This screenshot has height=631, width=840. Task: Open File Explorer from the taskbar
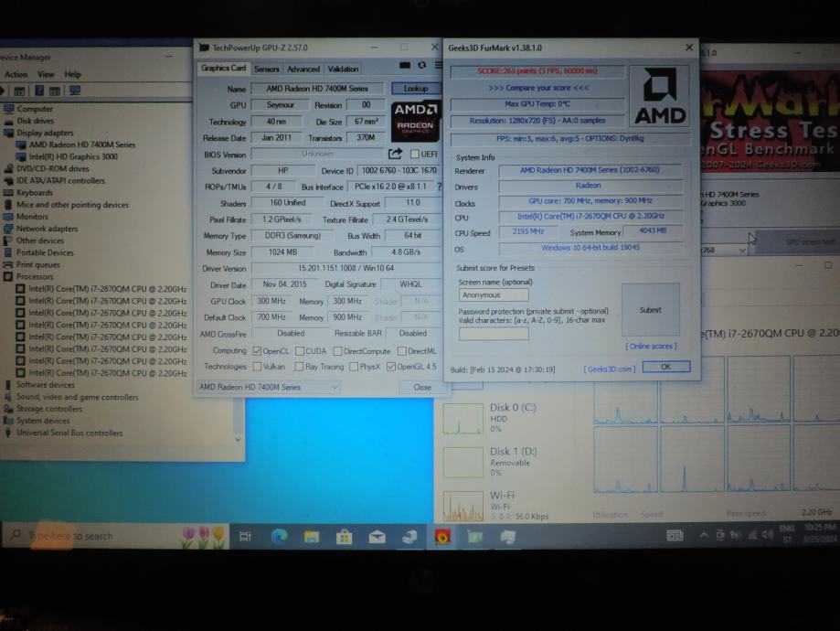pos(312,536)
